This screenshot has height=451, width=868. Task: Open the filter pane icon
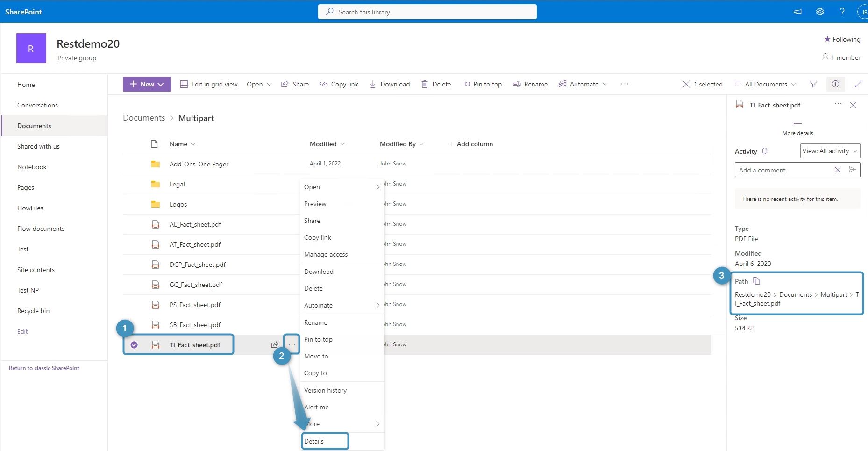pyautogui.click(x=813, y=84)
